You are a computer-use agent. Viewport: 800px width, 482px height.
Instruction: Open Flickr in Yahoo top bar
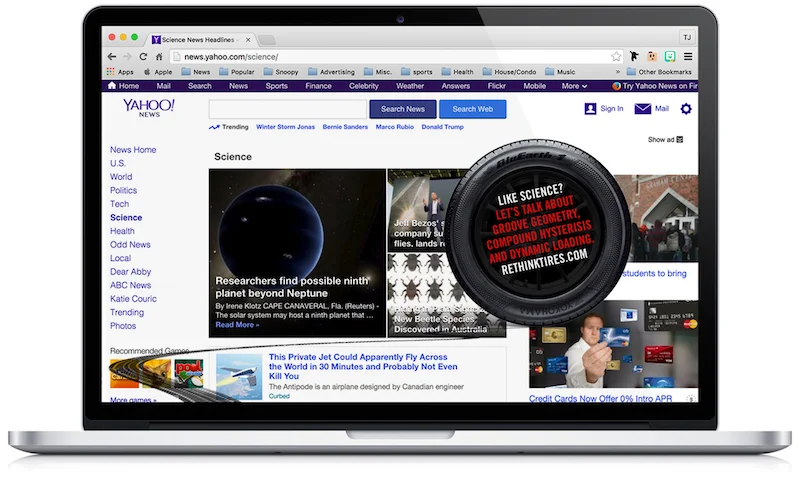pyautogui.click(x=496, y=86)
